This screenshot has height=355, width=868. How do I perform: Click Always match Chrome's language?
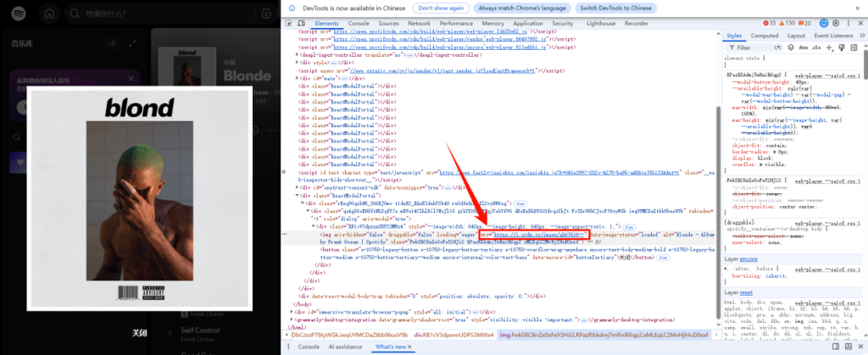point(522,8)
